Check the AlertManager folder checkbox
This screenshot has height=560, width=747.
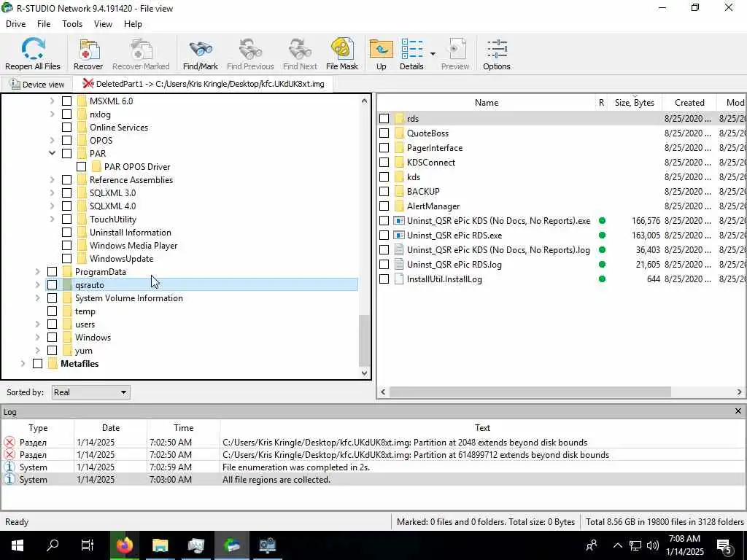[384, 206]
